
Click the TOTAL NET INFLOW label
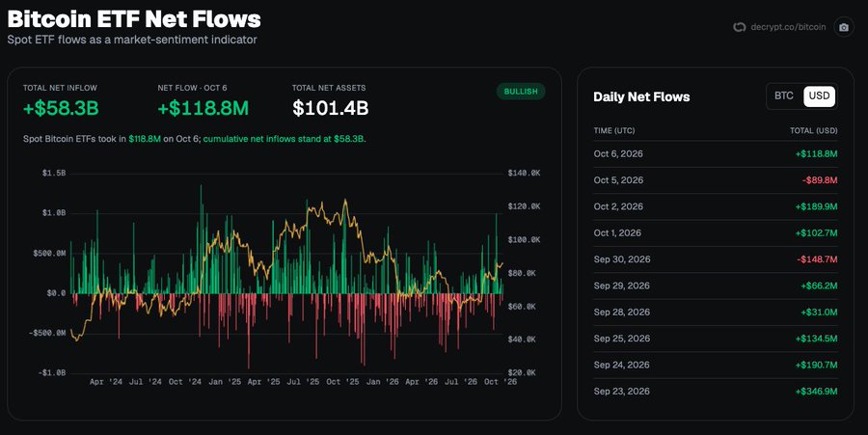point(60,88)
